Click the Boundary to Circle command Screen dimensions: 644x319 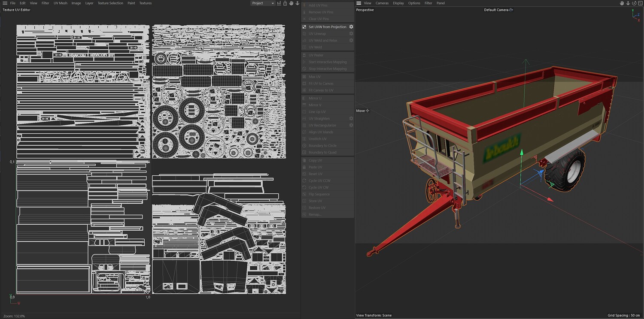coord(328,145)
